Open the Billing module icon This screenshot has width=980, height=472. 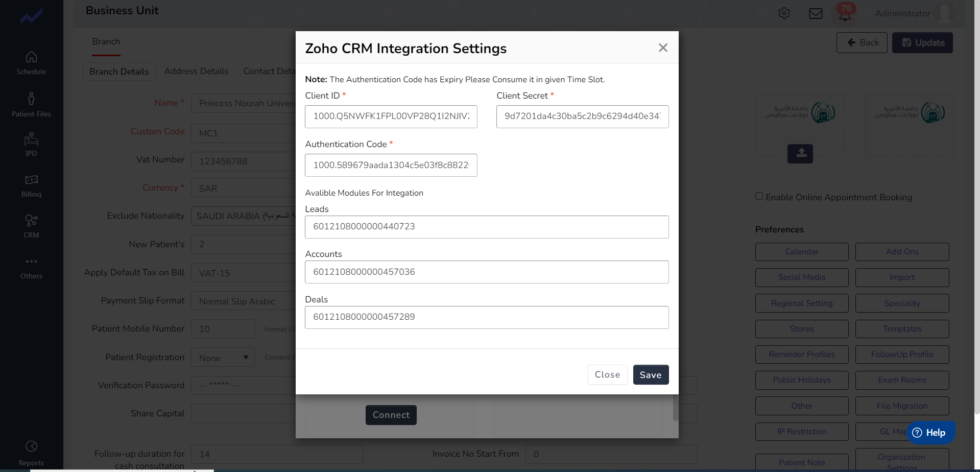coord(31,180)
